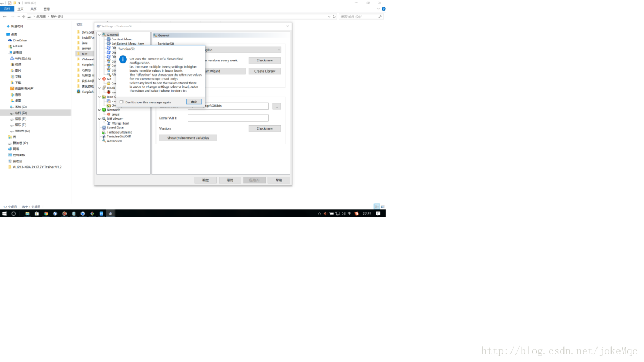Click the volume icon in system tray
644x362 pixels.
coord(343,213)
